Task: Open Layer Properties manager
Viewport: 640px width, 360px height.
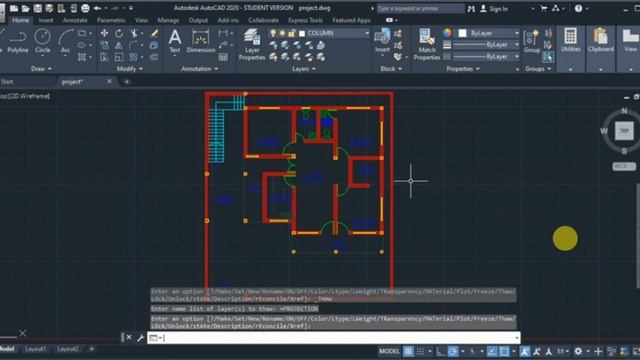Action: coord(252,44)
